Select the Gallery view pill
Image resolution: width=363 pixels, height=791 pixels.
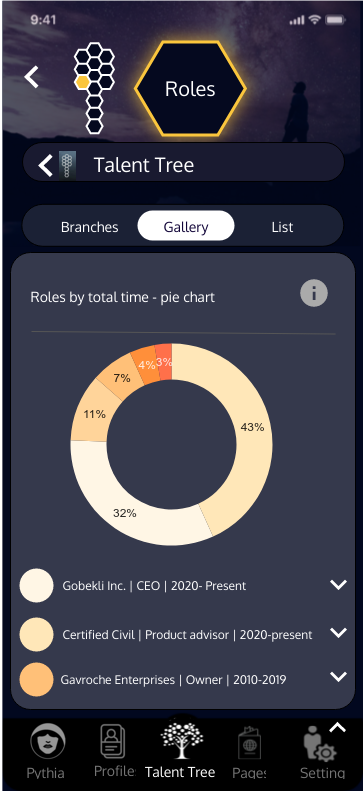click(x=186, y=226)
